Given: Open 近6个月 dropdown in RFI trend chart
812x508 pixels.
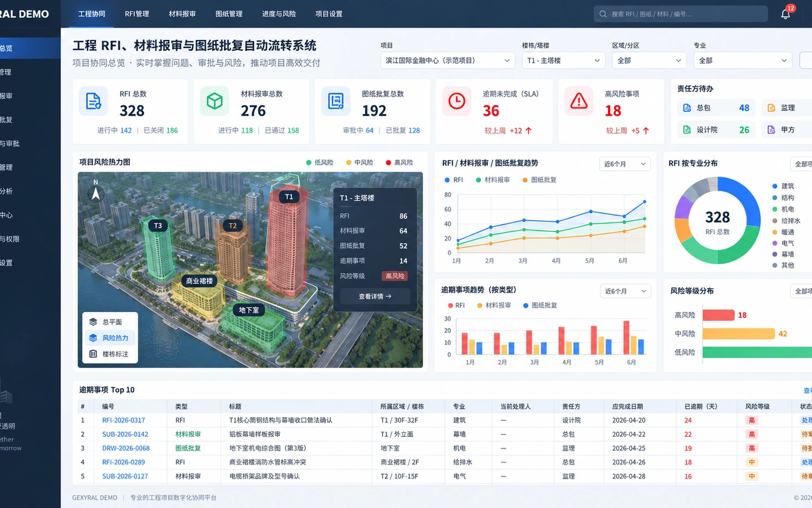Looking at the screenshot, I should [625, 164].
